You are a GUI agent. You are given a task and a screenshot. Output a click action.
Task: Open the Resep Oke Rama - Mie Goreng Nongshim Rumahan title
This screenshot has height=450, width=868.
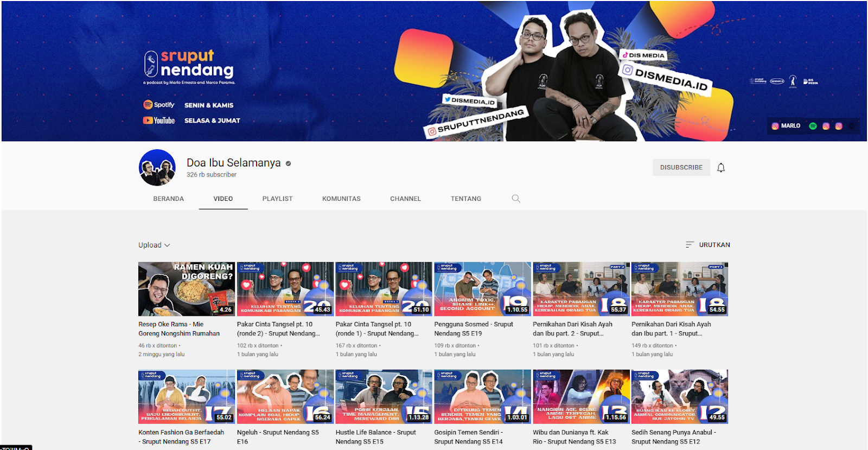point(179,329)
